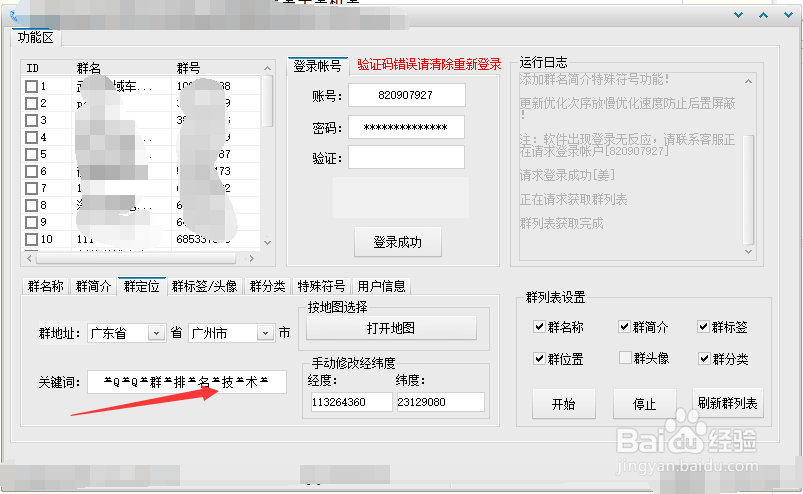Viewport: 803px width, 494px height.
Task: Click the group list scroll-up arrow
Action: [267, 68]
